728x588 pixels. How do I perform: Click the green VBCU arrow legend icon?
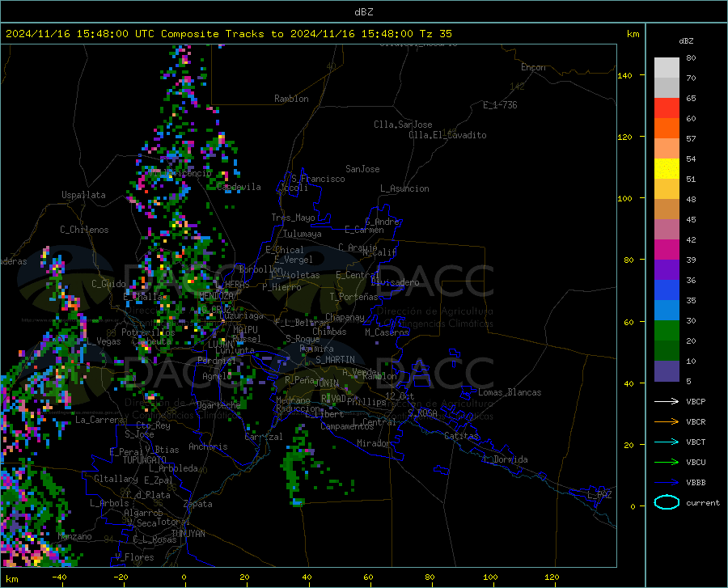(667, 463)
